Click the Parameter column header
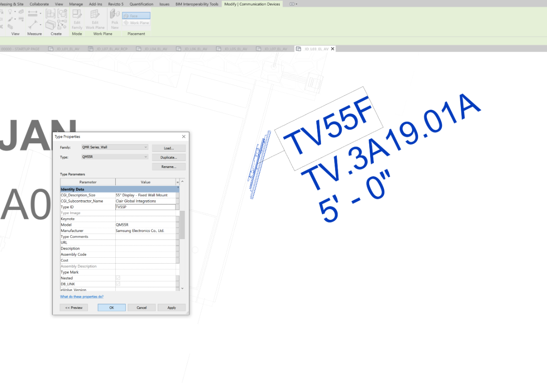 (88, 182)
